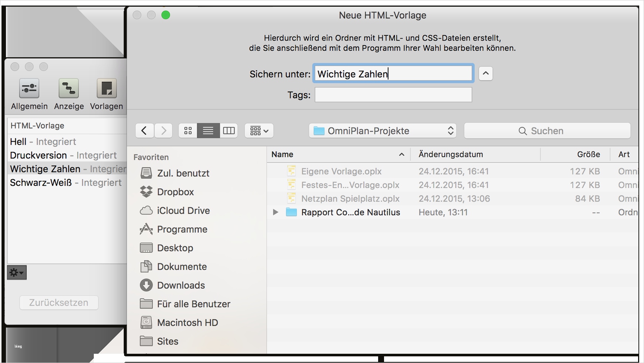The height and width of the screenshot is (363, 644).
Task: Open the Vorlagen preferences pane
Action: pyautogui.click(x=106, y=94)
